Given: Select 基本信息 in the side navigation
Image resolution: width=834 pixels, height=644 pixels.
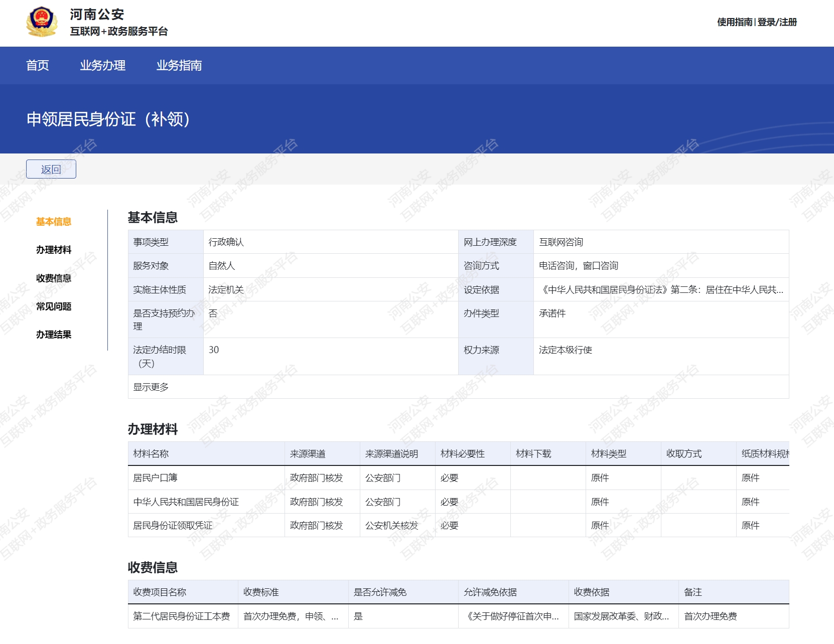Looking at the screenshot, I should [54, 222].
